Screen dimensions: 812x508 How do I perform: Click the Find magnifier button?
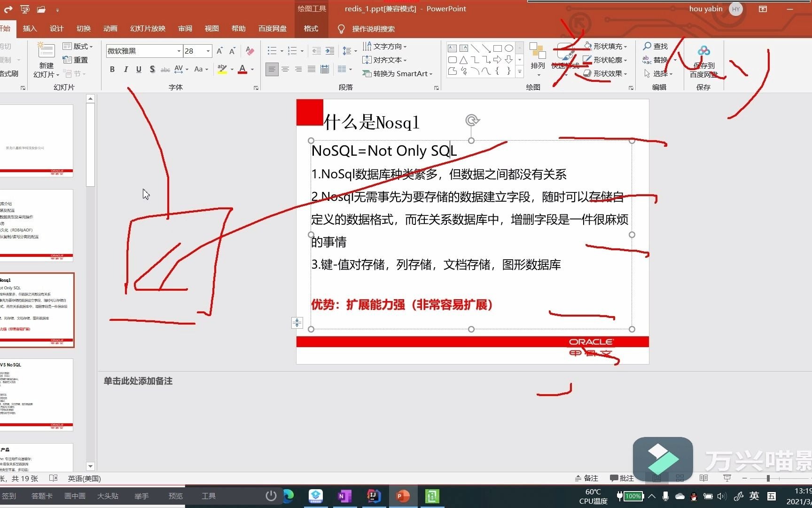(655, 46)
